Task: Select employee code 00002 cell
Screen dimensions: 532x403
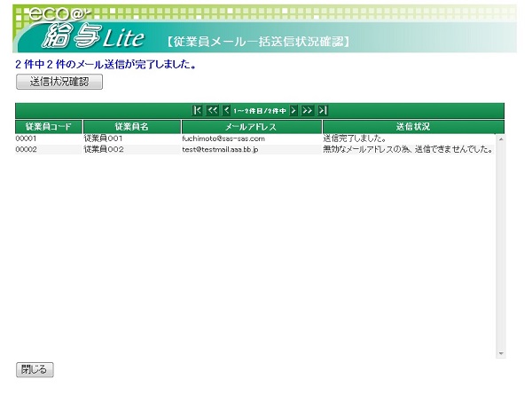Action: pyautogui.click(x=26, y=149)
